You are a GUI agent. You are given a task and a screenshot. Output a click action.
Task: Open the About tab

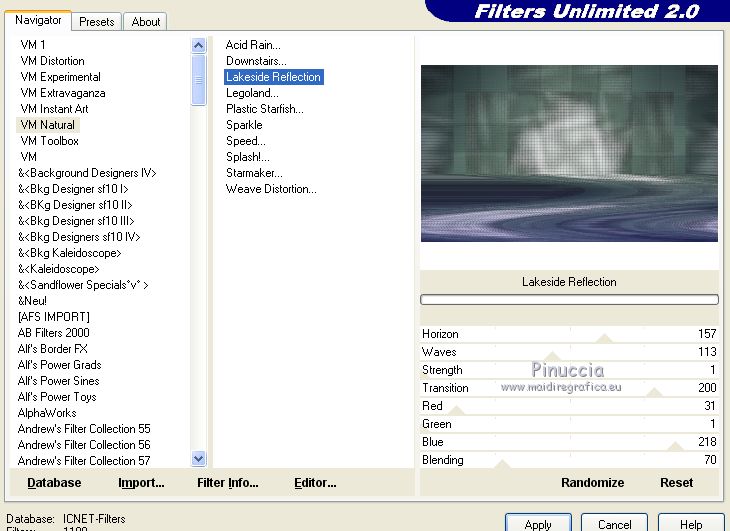tap(145, 22)
